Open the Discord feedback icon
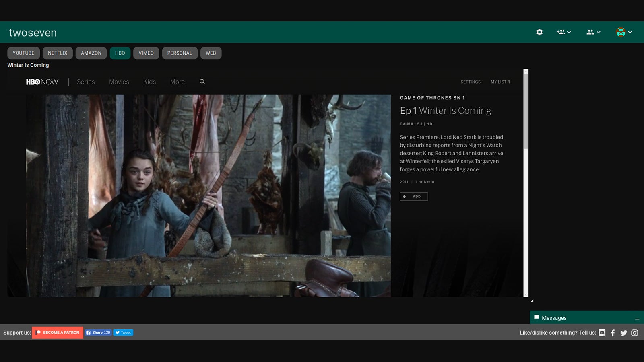644x362 pixels. (x=602, y=333)
